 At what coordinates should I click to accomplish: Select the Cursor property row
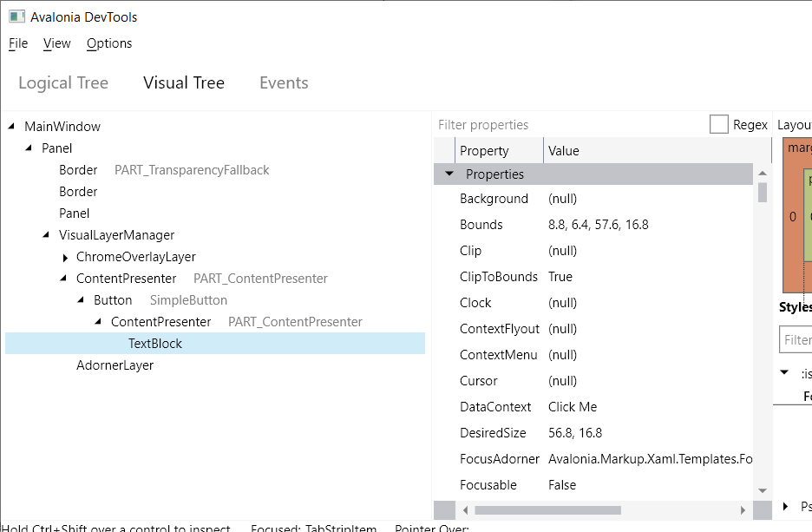(593, 381)
